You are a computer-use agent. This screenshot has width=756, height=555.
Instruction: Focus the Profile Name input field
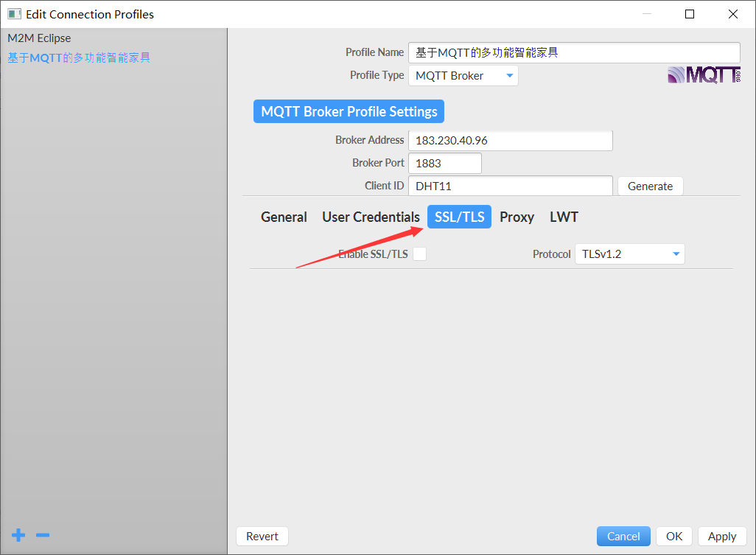coord(574,52)
